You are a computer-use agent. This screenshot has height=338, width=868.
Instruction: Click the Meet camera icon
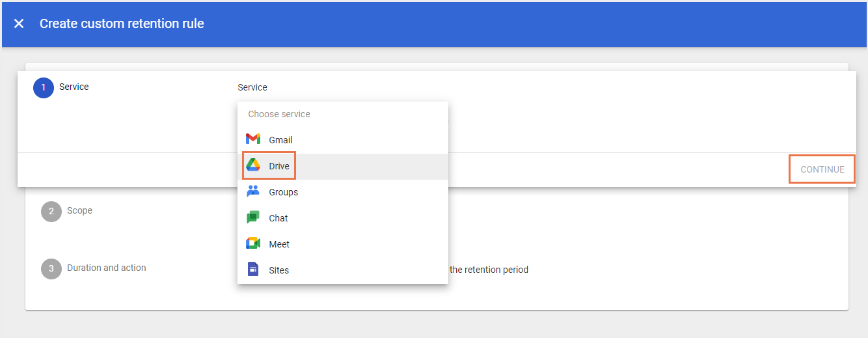coord(253,244)
